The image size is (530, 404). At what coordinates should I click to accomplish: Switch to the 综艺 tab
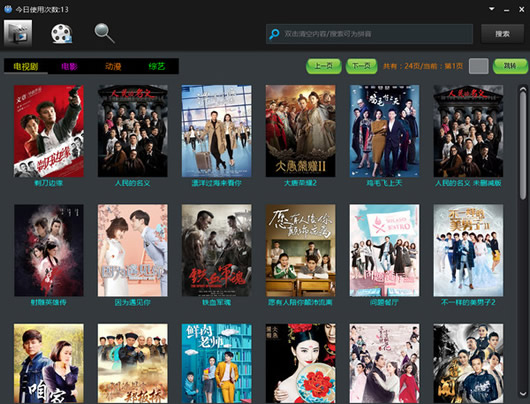[x=157, y=66]
